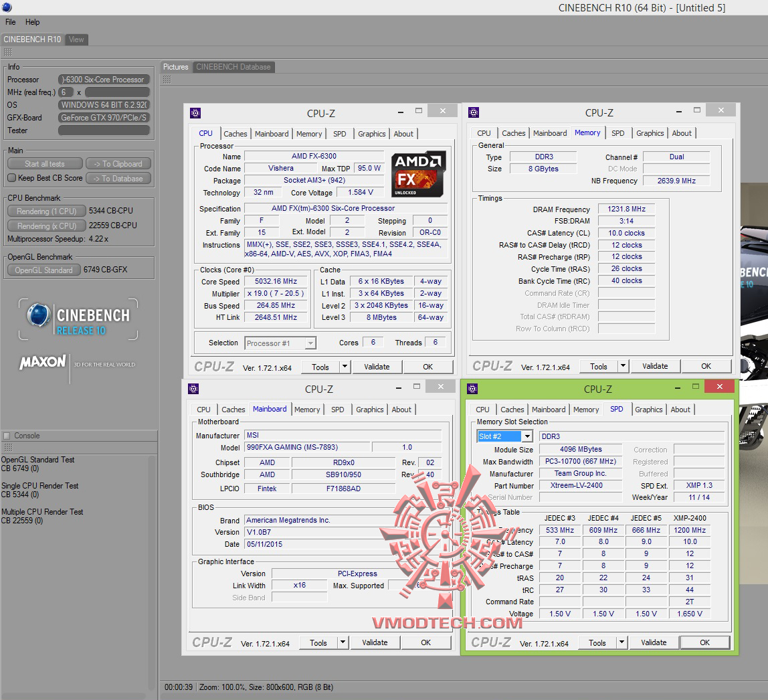Click the Processor name field in Info
This screenshot has height=700, width=768.
(x=104, y=80)
